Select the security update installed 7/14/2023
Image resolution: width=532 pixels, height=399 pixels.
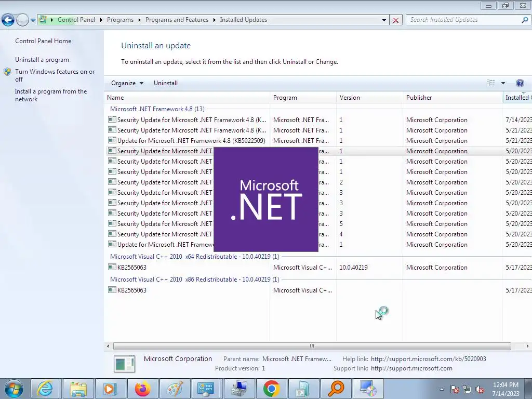[x=319, y=120]
